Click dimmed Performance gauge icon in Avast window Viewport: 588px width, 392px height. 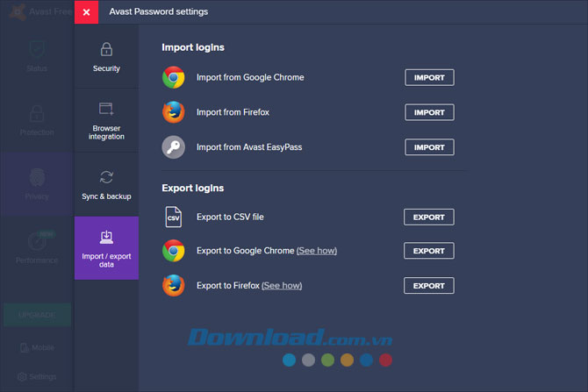click(x=38, y=241)
